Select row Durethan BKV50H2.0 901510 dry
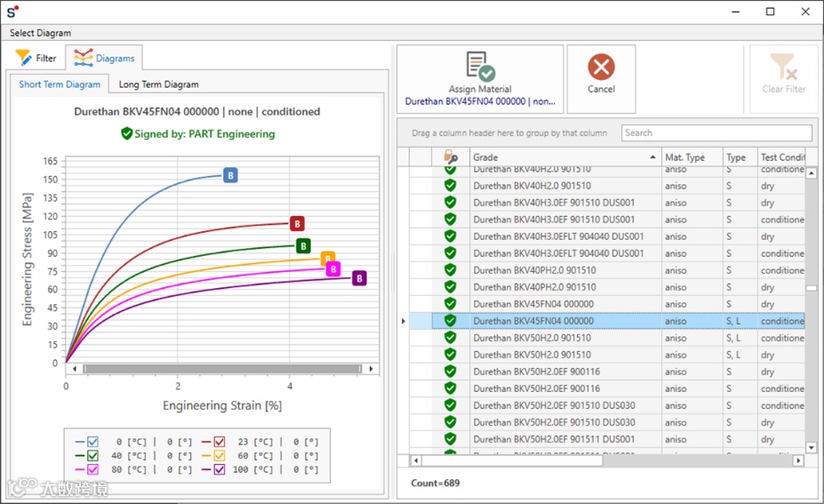Image resolution: width=824 pixels, height=504 pixels. 607,355
